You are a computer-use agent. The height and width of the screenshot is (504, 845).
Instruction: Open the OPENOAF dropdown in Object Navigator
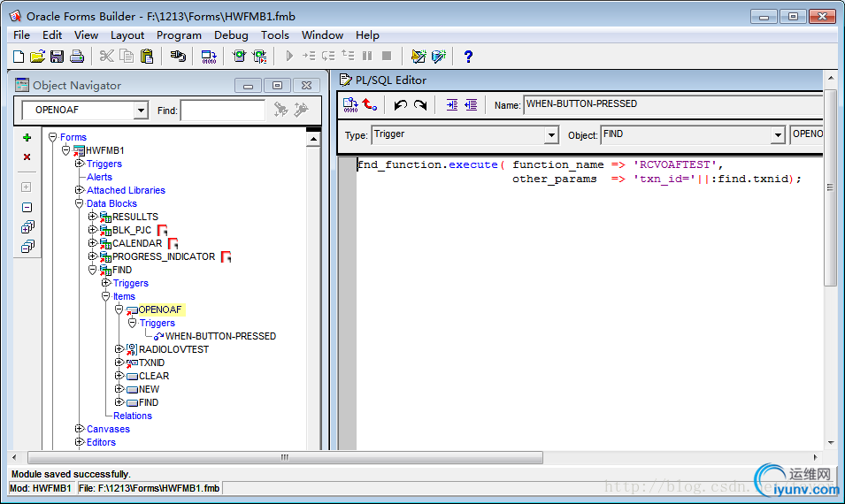[x=141, y=111]
